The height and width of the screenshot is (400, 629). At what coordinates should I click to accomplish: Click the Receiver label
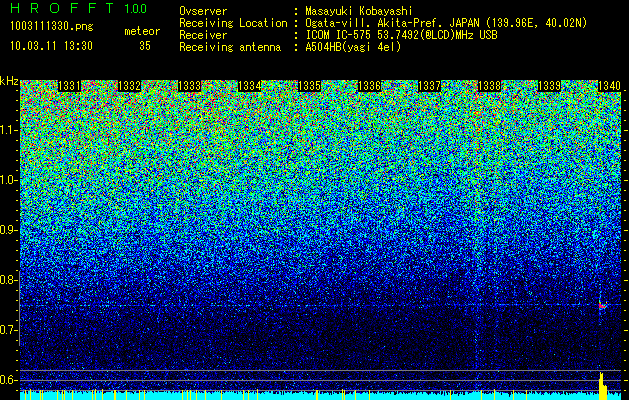[203, 35]
